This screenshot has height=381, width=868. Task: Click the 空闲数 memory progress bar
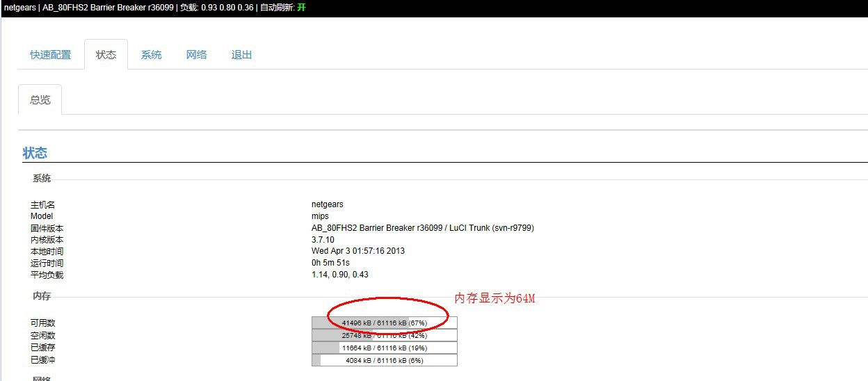click(x=384, y=335)
